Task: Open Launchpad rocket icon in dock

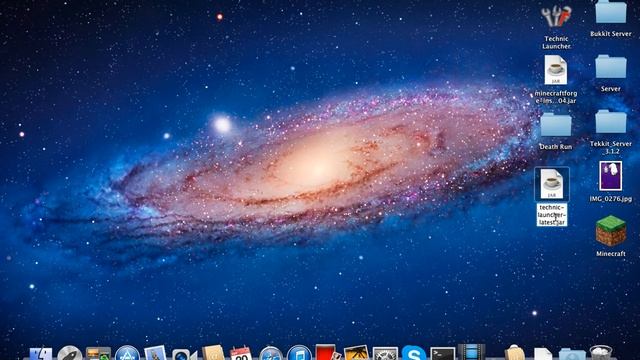Action: tap(70, 353)
